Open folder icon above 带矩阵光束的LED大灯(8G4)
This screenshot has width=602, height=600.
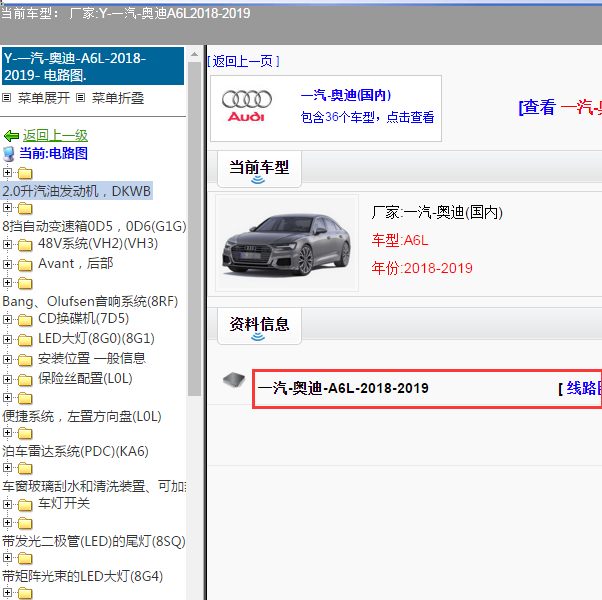click(25, 558)
